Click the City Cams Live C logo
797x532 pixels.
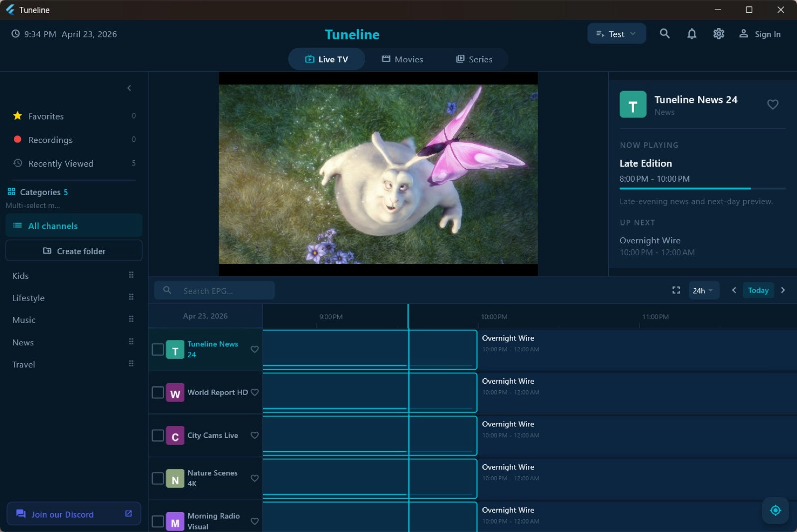point(175,435)
